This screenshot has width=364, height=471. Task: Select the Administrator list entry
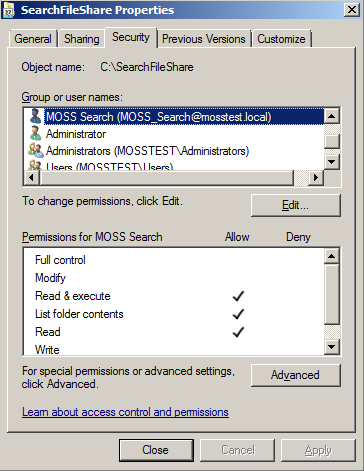[x=174, y=134]
